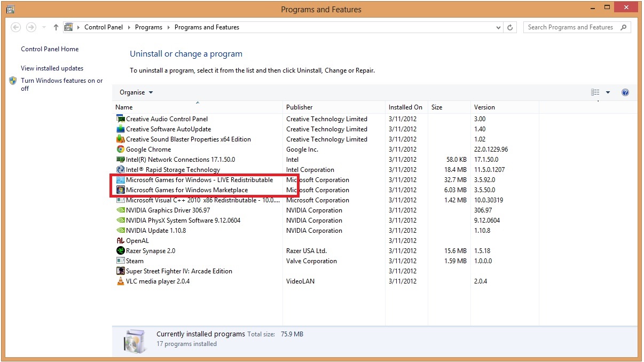The width and height of the screenshot is (644, 362).
Task: Click the Programs and Features breadcrumb
Action: pos(207,27)
